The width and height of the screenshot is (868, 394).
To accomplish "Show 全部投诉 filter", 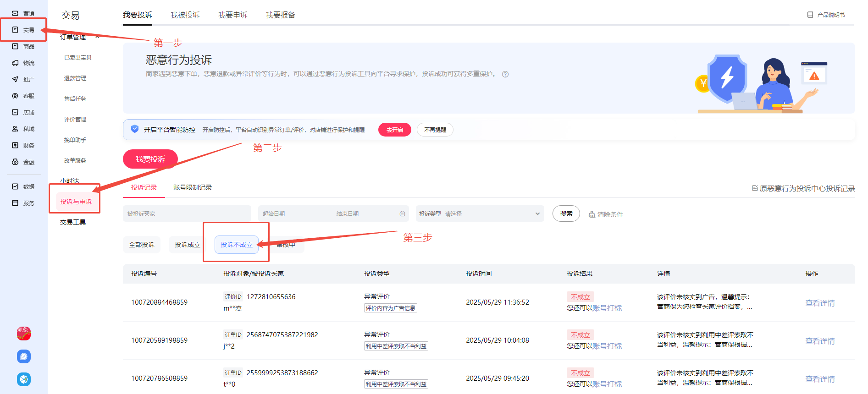I will tap(142, 245).
